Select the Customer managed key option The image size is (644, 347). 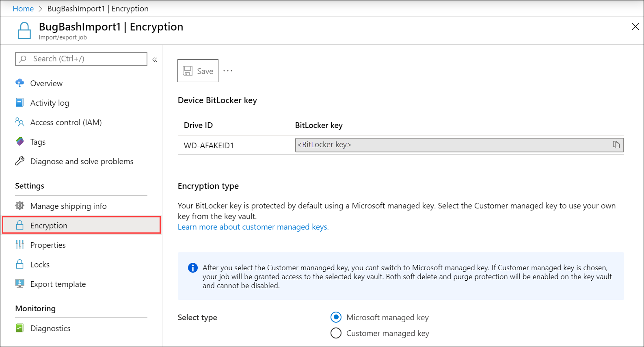tap(336, 333)
